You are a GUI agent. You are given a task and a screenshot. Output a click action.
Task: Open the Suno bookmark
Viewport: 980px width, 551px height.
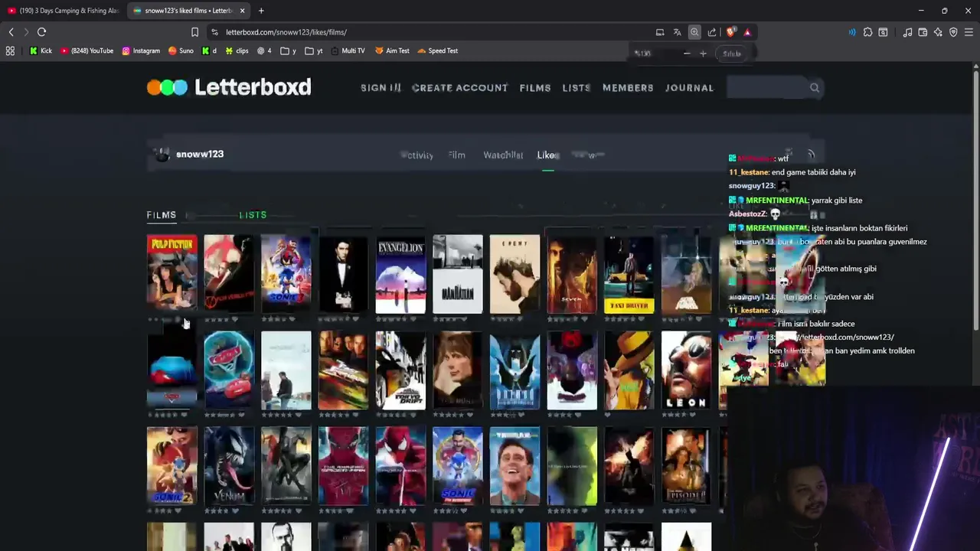click(181, 51)
